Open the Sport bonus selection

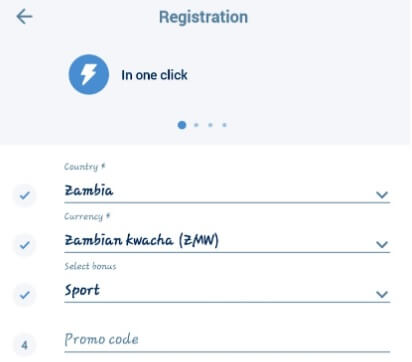pyautogui.click(x=227, y=290)
